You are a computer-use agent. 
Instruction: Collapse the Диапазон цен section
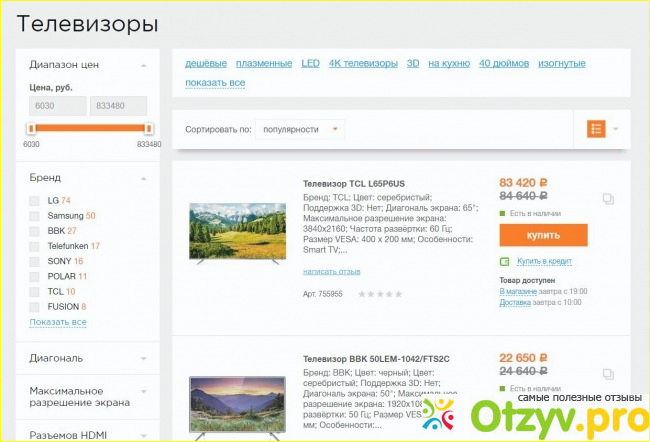pyautogui.click(x=143, y=65)
